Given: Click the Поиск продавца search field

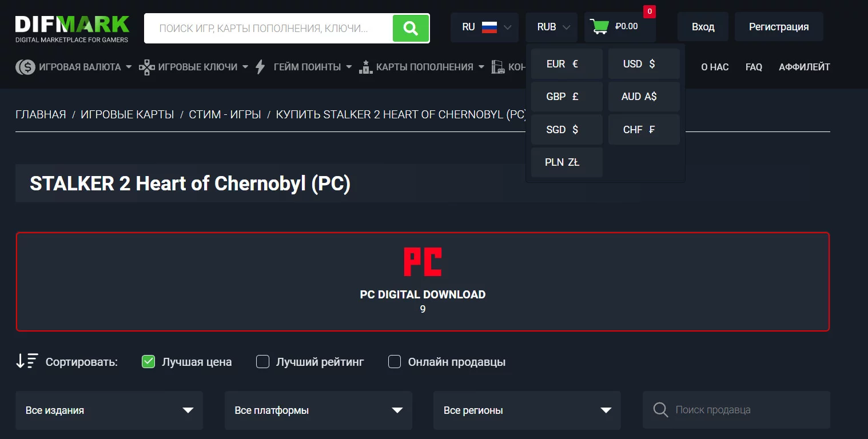Looking at the screenshot, I should click(x=736, y=410).
